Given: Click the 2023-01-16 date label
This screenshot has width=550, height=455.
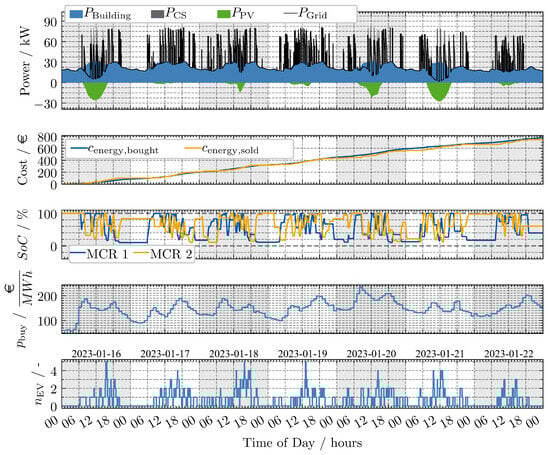Looking at the screenshot, I should 96,354.
